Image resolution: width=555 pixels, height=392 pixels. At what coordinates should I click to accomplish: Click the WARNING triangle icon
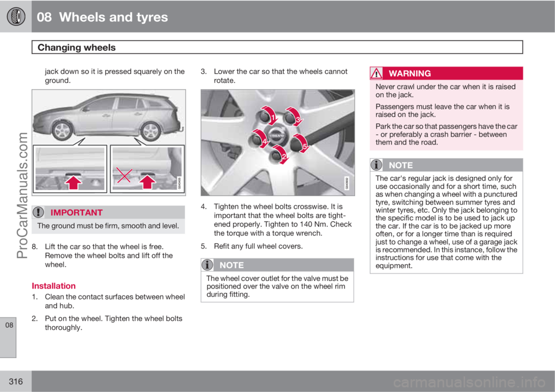point(376,73)
